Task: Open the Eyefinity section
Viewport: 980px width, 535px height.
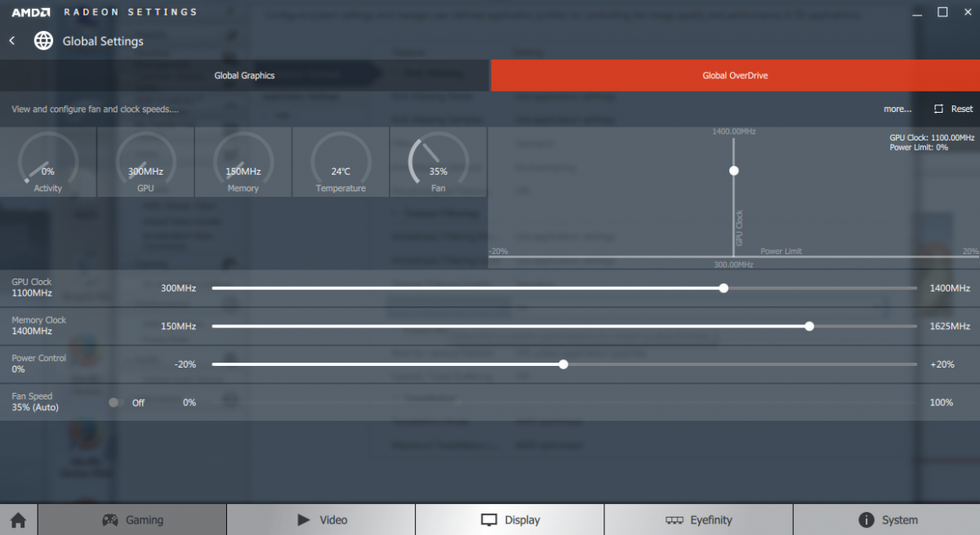Action: click(x=698, y=519)
